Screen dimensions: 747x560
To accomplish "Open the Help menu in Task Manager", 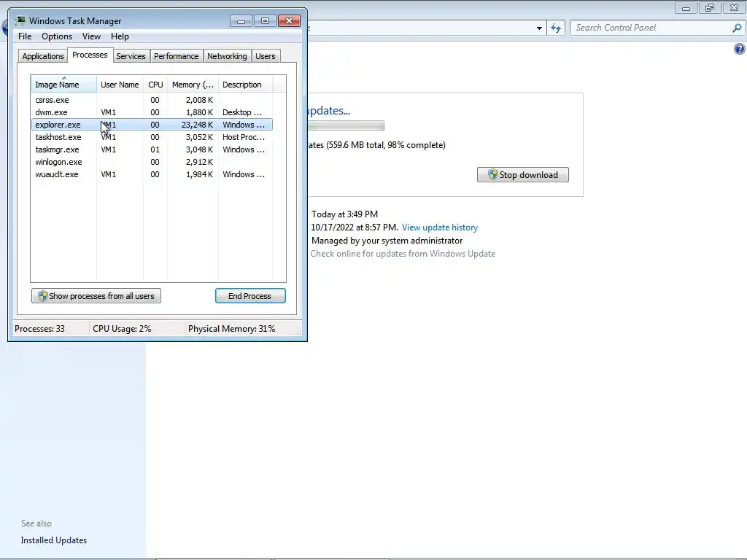I will (x=120, y=36).
